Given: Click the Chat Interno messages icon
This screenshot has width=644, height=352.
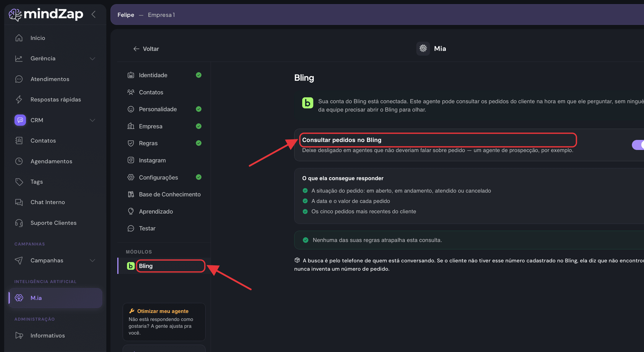Looking at the screenshot, I should coord(19,202).
